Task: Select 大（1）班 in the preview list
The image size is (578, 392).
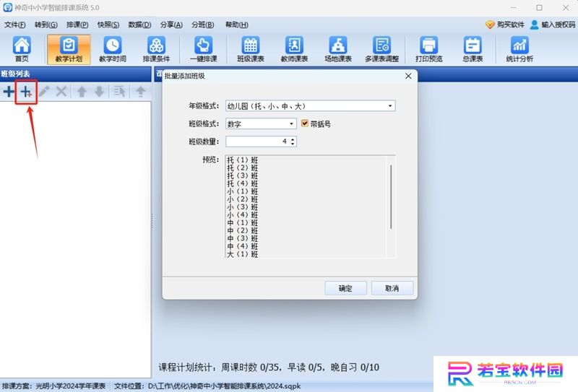Action: pos(243,254)
